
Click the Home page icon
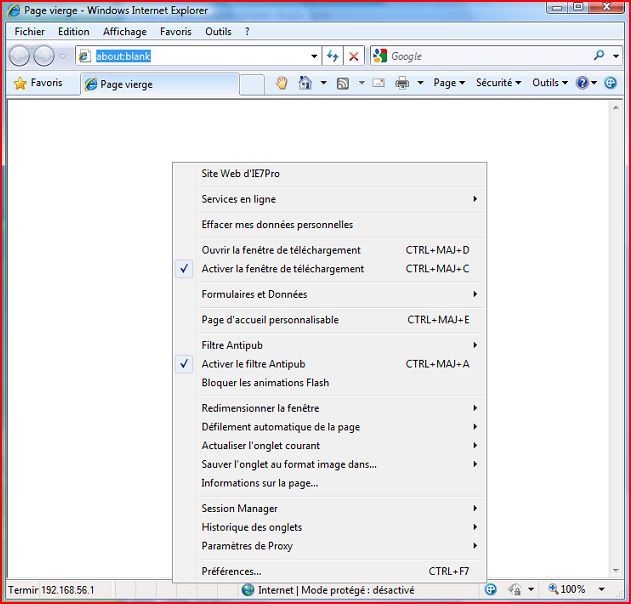(305, 83)
